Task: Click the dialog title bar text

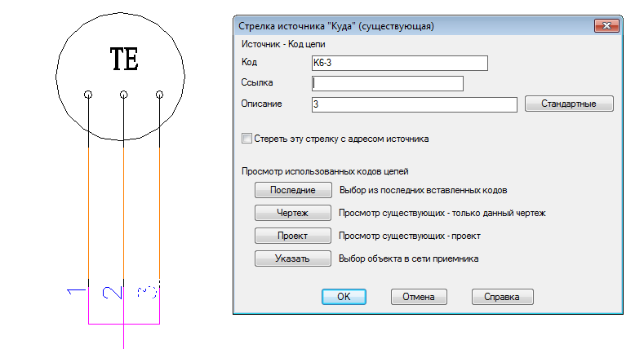Action: 336,26
